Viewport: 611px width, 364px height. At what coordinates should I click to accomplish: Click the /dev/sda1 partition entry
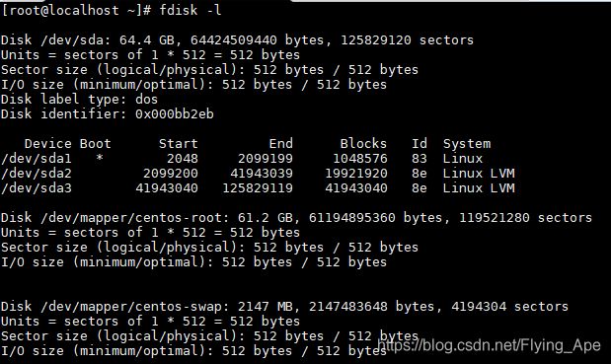coord(37,159)
